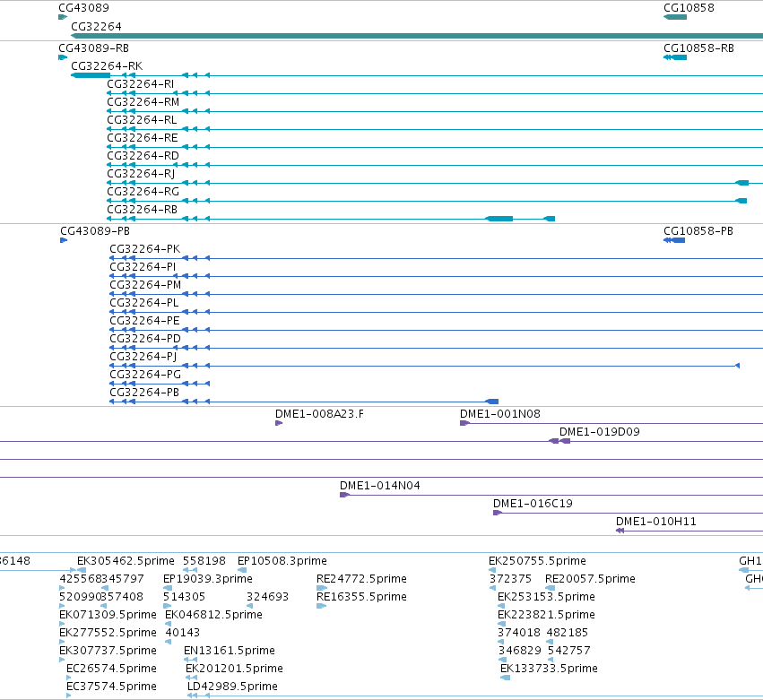Click transcript CG32264-RL
The width and height of the screenshot is (763, 700).
tap(142, 120)
